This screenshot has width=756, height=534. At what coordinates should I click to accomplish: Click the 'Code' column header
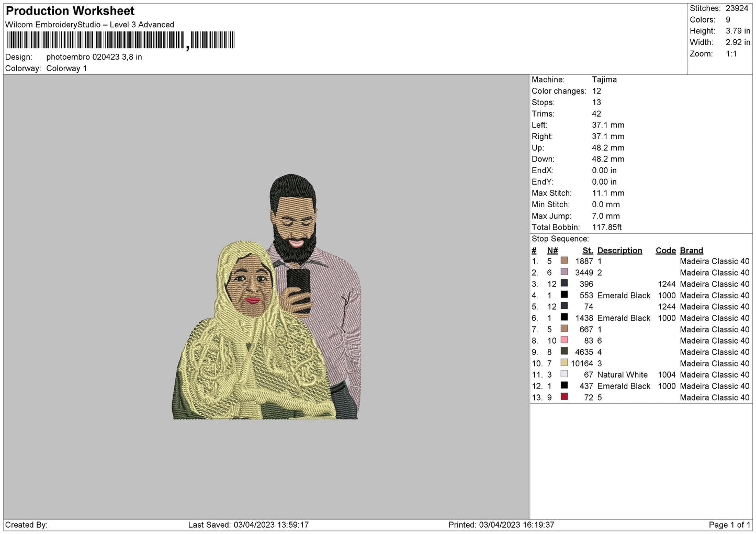665,251
